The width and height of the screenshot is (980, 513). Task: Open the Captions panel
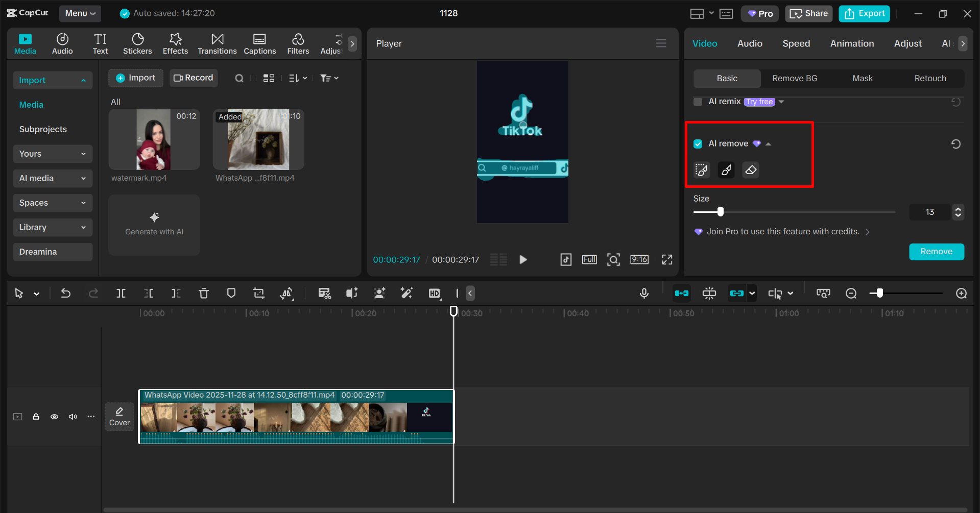[259, 43]
